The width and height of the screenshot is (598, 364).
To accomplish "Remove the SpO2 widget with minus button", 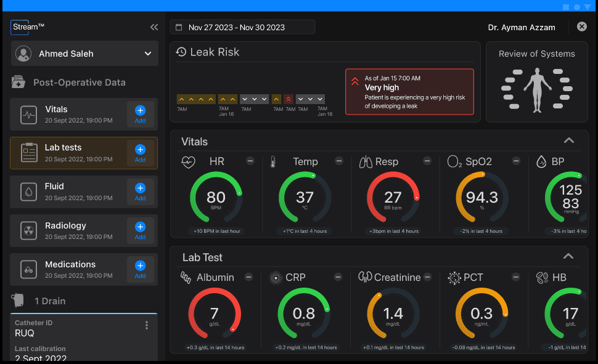I will pyautogui.click(x=516, y=161).
